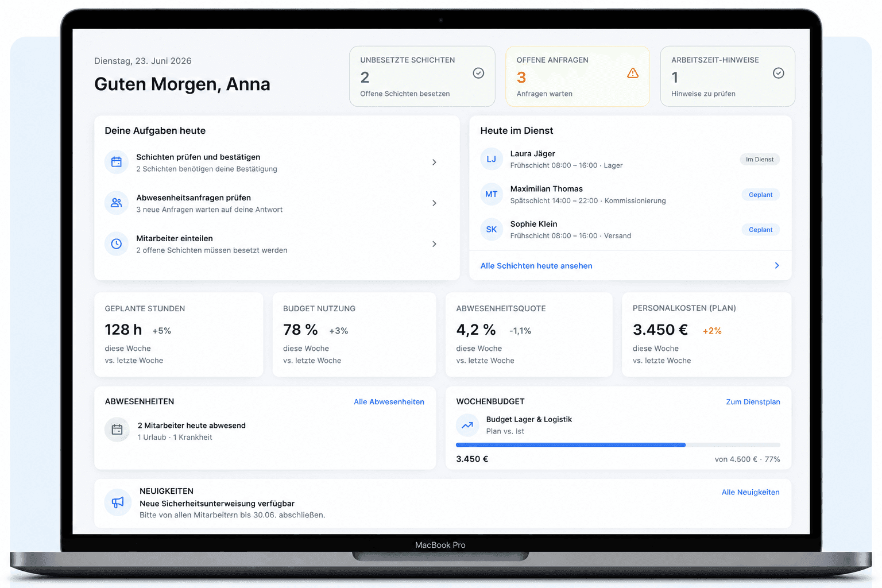
Task: Click MT avatar of Maximilian Thomas
Action: point(492,194)
